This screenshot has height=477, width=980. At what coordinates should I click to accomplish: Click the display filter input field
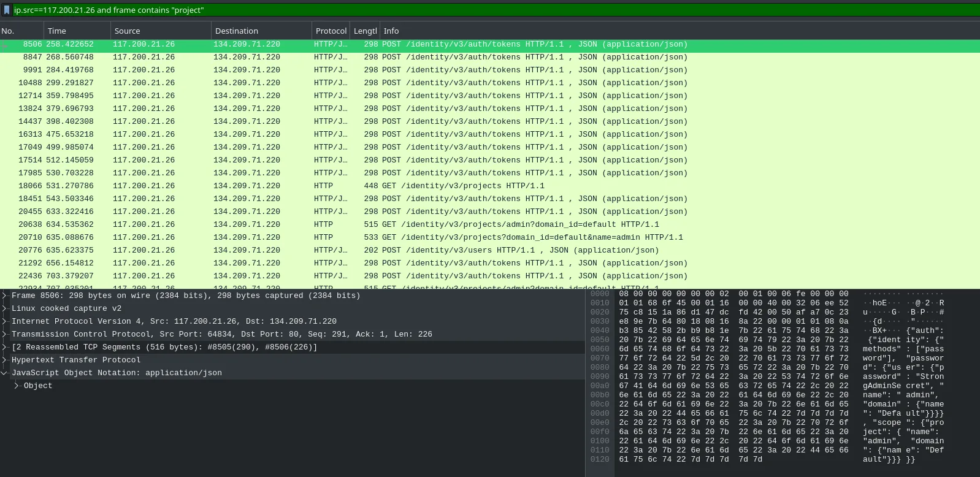coord(496,10)
